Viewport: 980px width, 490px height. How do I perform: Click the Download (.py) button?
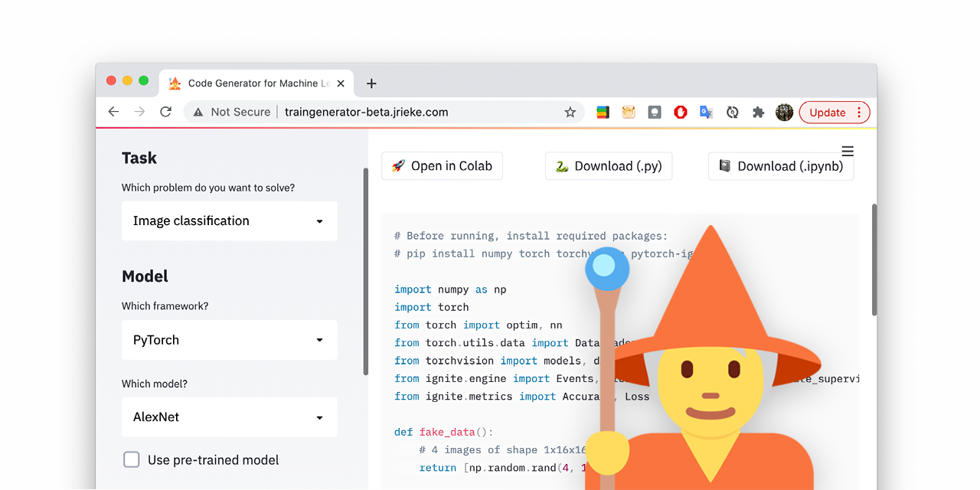pyautogui.click(x=609, y=166)
